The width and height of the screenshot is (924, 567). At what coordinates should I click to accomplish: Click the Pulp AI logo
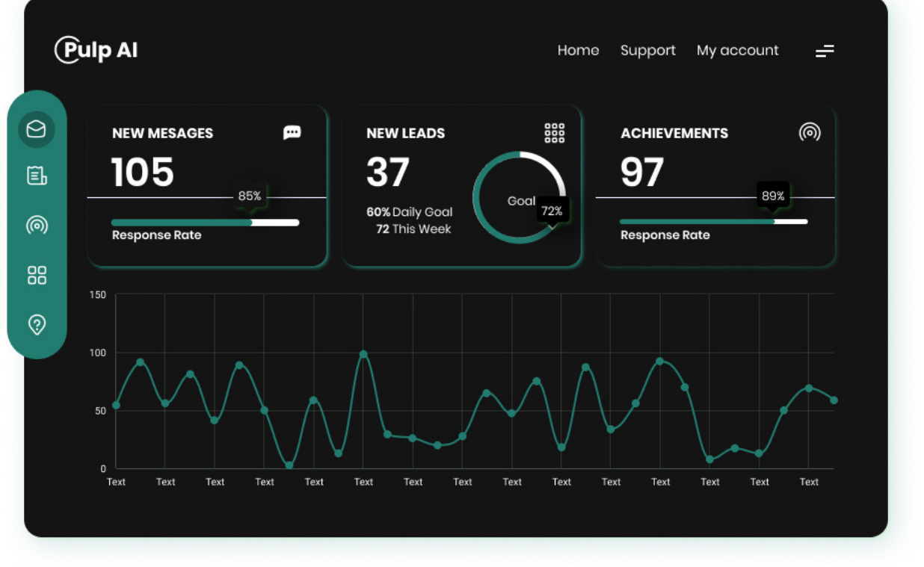pos(96,50)
